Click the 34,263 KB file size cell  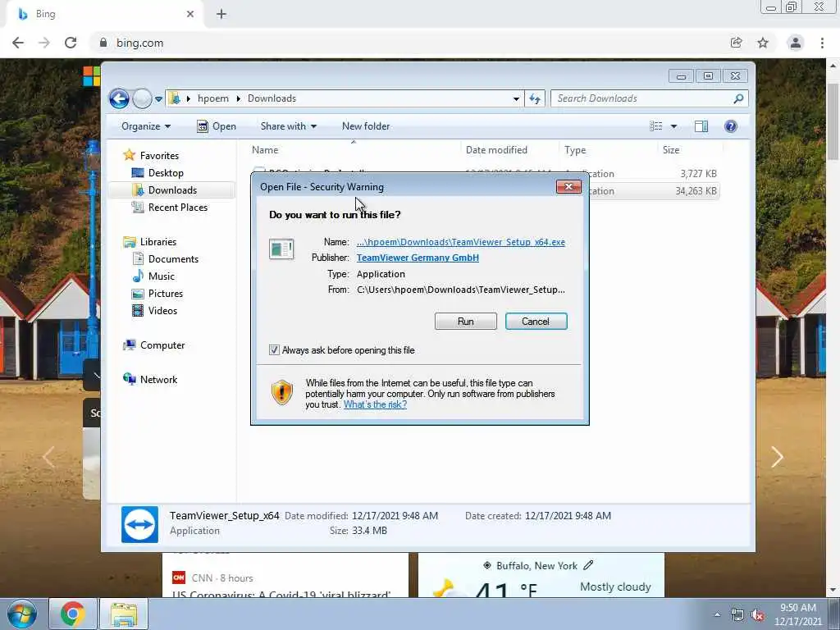[696, 191]
